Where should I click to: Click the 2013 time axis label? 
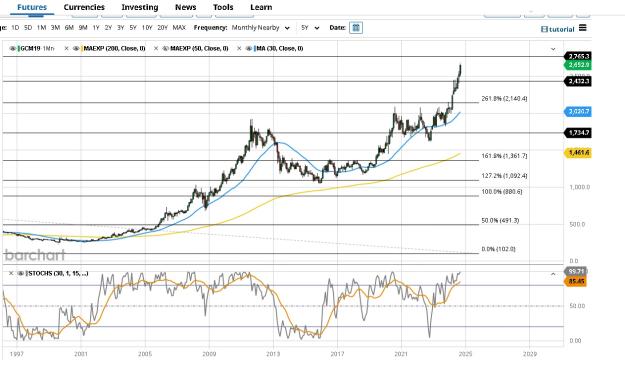273,354
